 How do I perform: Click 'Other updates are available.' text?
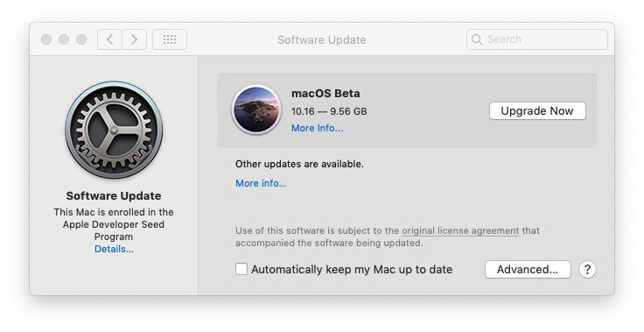299,164
